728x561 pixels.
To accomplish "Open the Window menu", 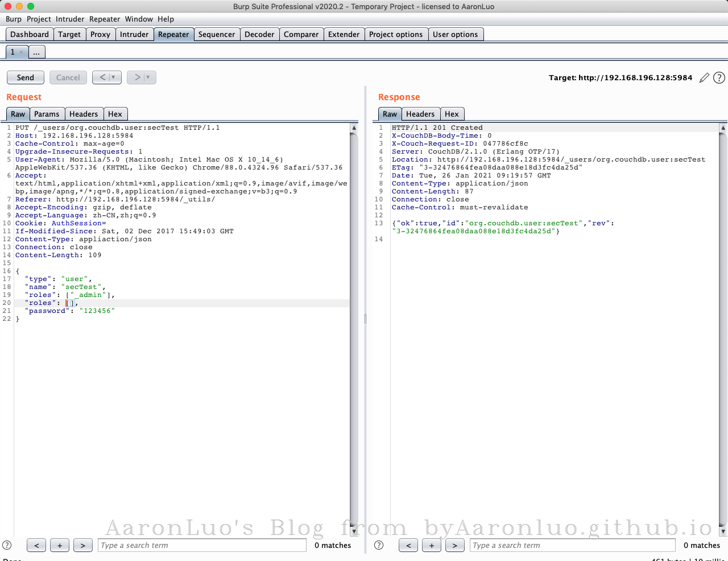I will pos(139,19).
